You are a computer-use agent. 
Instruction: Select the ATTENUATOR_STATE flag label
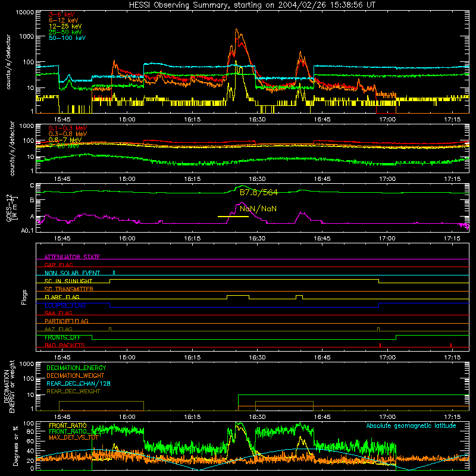pos(72,257)
